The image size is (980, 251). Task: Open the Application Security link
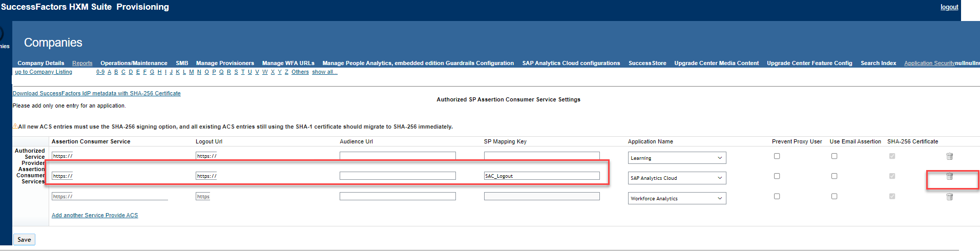[929, 63]
